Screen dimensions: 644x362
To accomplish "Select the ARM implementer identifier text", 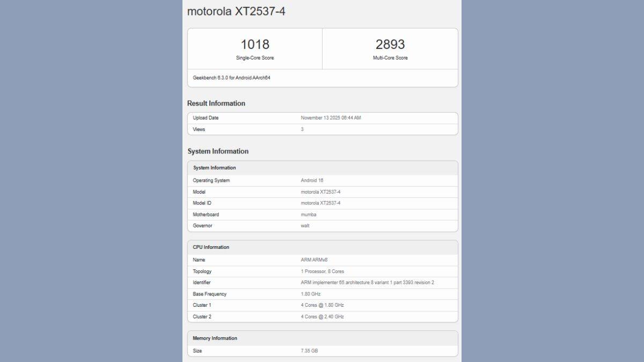I will pos(367,283).
